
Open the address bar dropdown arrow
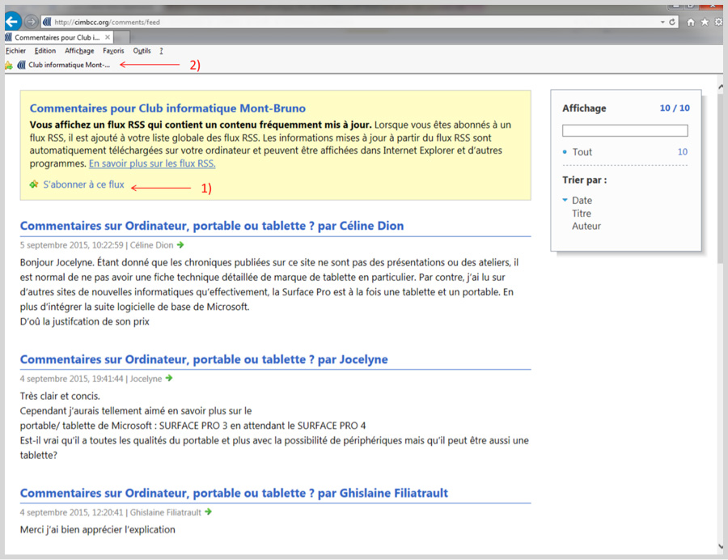tap(662, 22)
